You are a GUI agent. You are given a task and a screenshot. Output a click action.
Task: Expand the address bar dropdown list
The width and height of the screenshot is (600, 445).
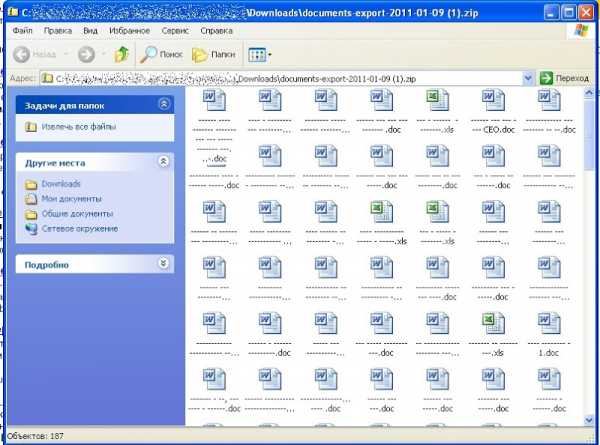[x=528, y=78]
